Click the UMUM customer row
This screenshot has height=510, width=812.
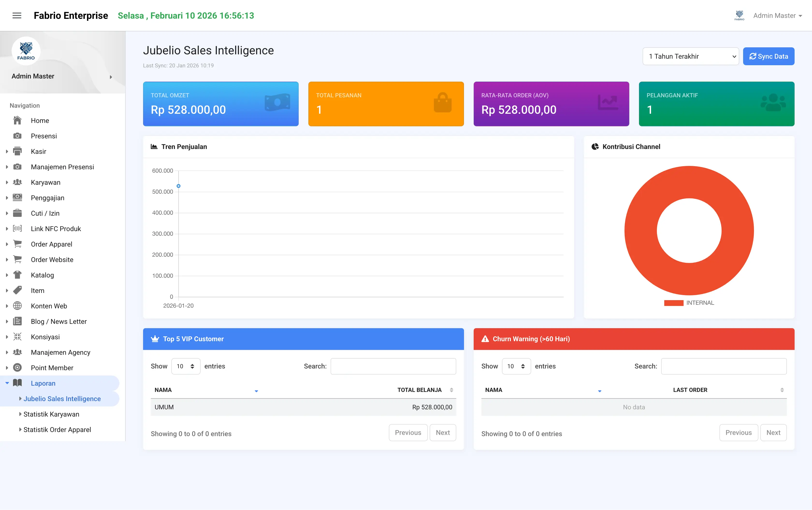[x=303, y=407]
